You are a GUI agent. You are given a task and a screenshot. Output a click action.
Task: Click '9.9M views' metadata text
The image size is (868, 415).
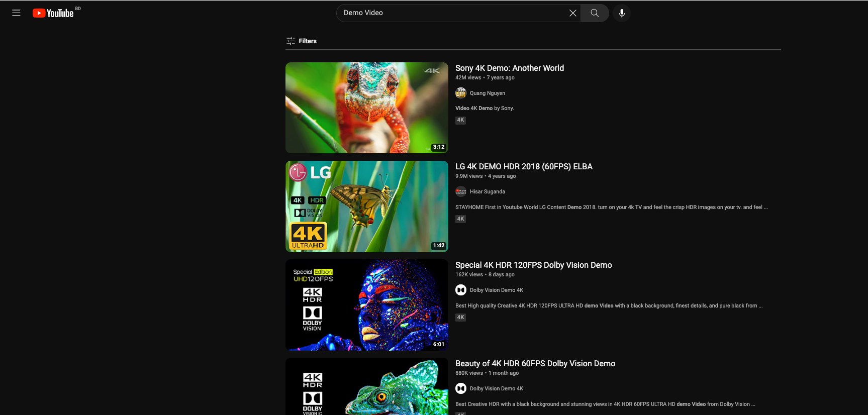pos(469,176)
